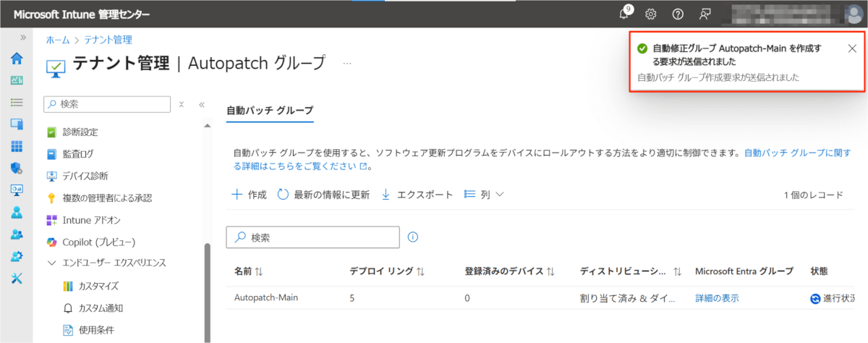Open Reports monitor icon in navigation rail
This screenshot has width=868, height=343.
pyautogui.click(x=17, y=190)
